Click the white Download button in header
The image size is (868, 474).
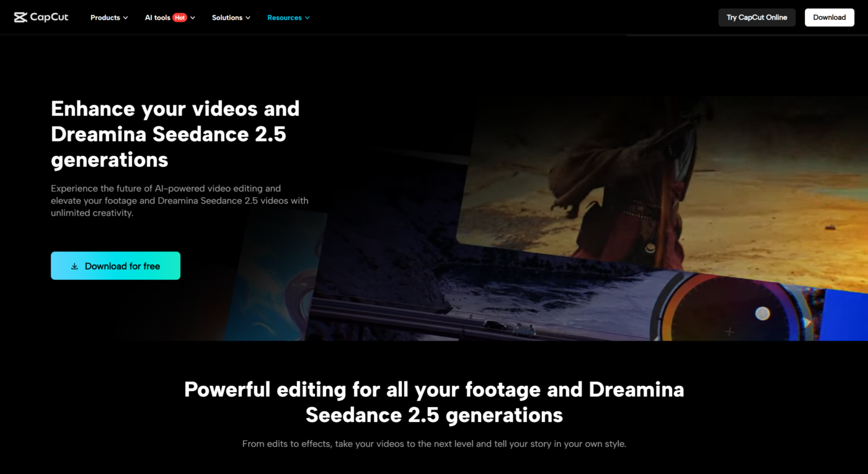point(830,17)
